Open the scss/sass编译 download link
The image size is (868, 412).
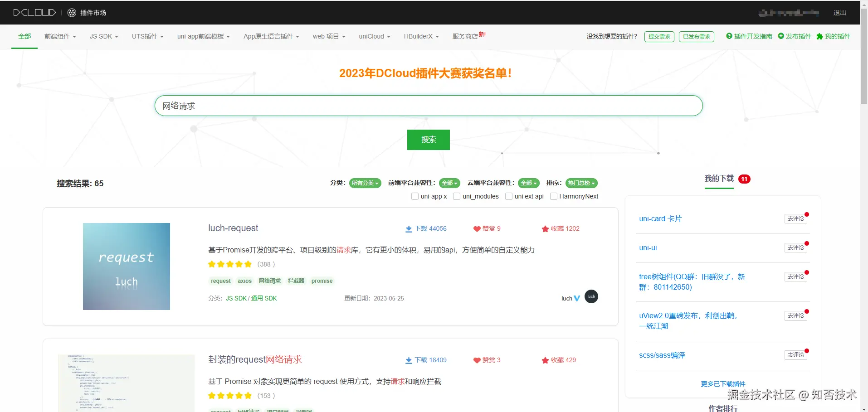[662, 355]
